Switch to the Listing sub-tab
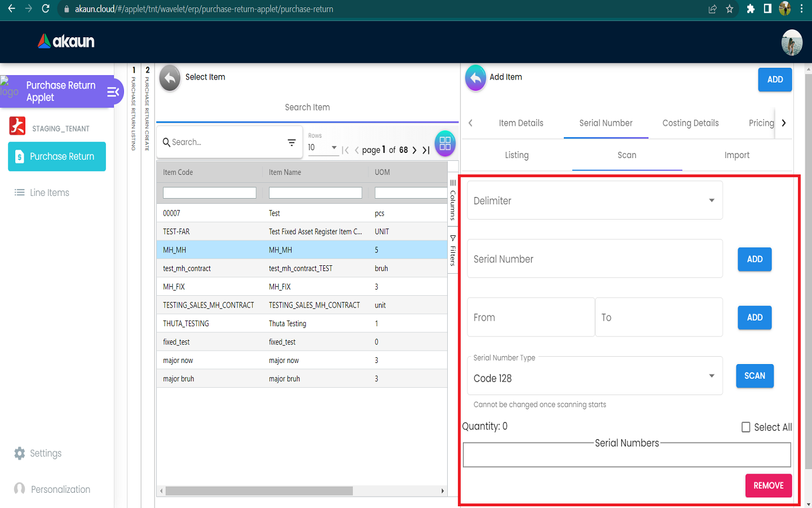This screenshot has height=508, width=812. tap(517, 155)
